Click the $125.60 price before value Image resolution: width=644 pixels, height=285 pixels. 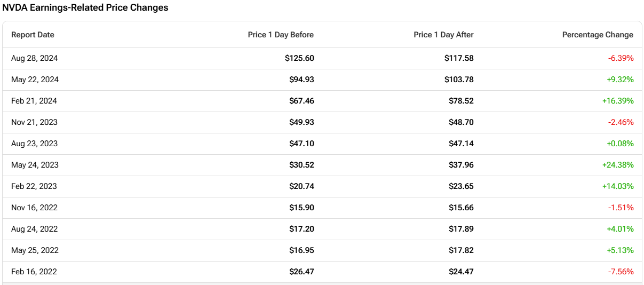click(299, 58)
